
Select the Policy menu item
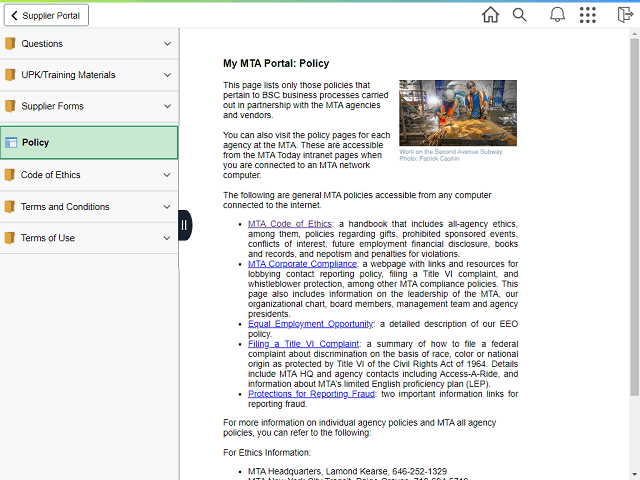[89, 142]
